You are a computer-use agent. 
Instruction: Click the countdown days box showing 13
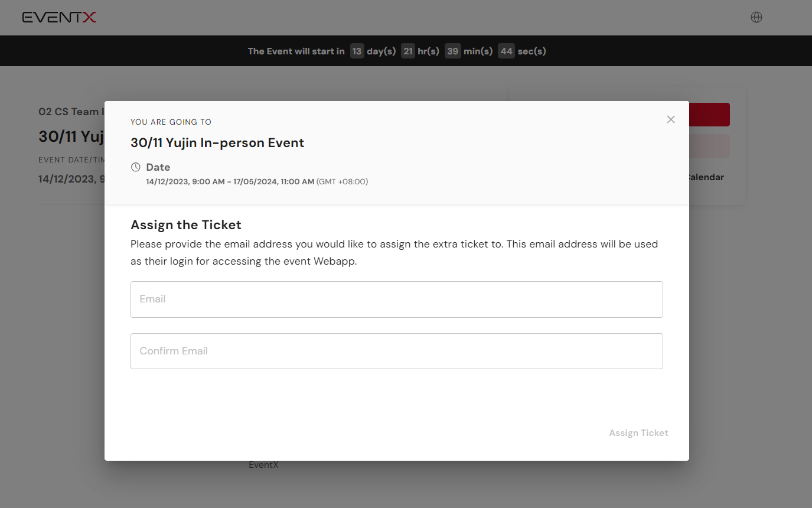[357, 51]
